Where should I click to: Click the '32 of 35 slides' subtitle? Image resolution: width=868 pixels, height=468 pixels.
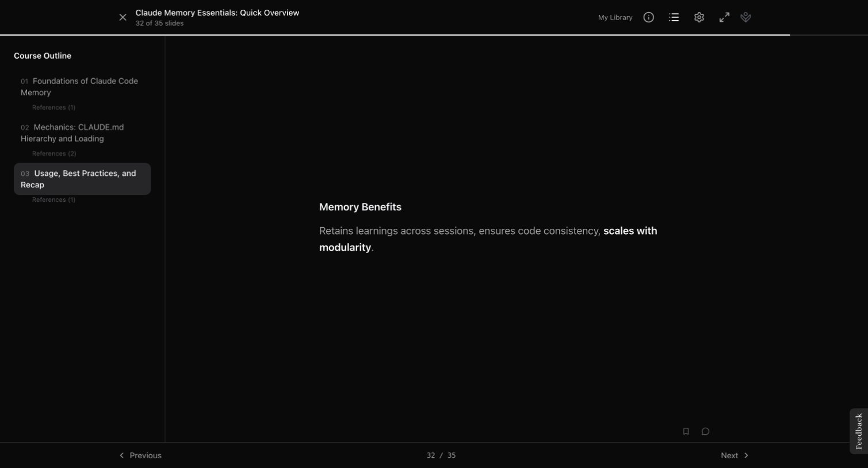[x=159, y=24]
